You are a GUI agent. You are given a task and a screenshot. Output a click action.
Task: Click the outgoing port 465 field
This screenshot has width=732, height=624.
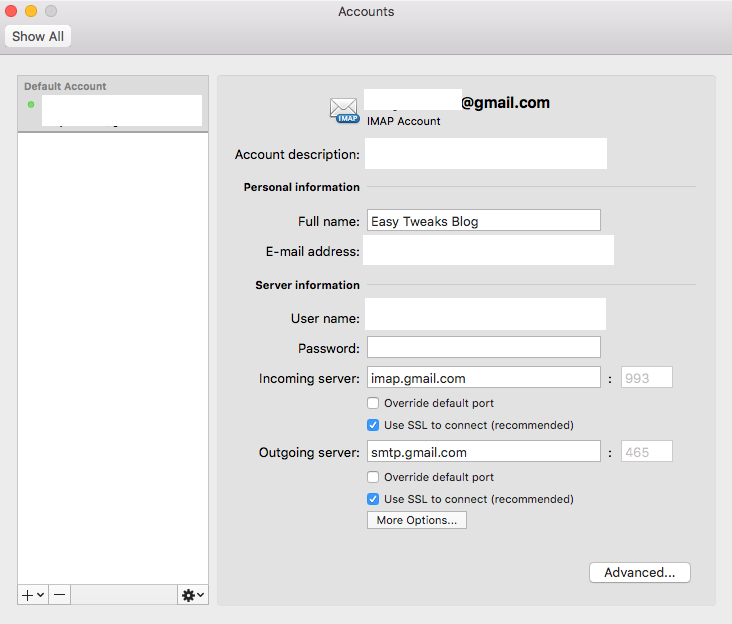point(647,451)
